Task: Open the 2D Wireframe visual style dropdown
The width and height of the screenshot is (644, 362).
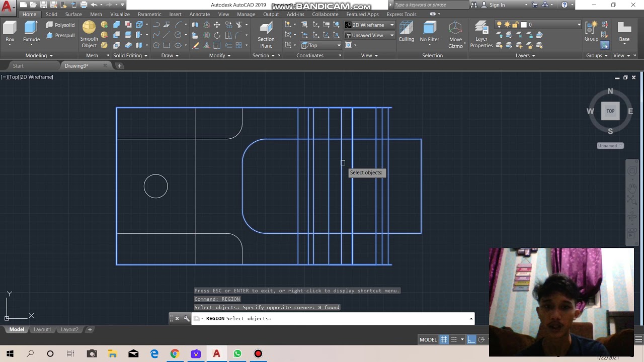Action: [369, 25]
